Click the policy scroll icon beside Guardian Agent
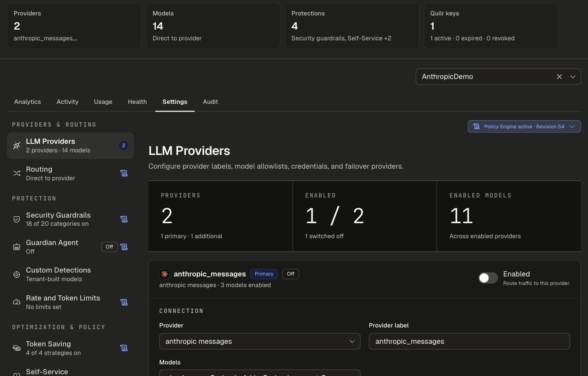 (x=124, y=247)
